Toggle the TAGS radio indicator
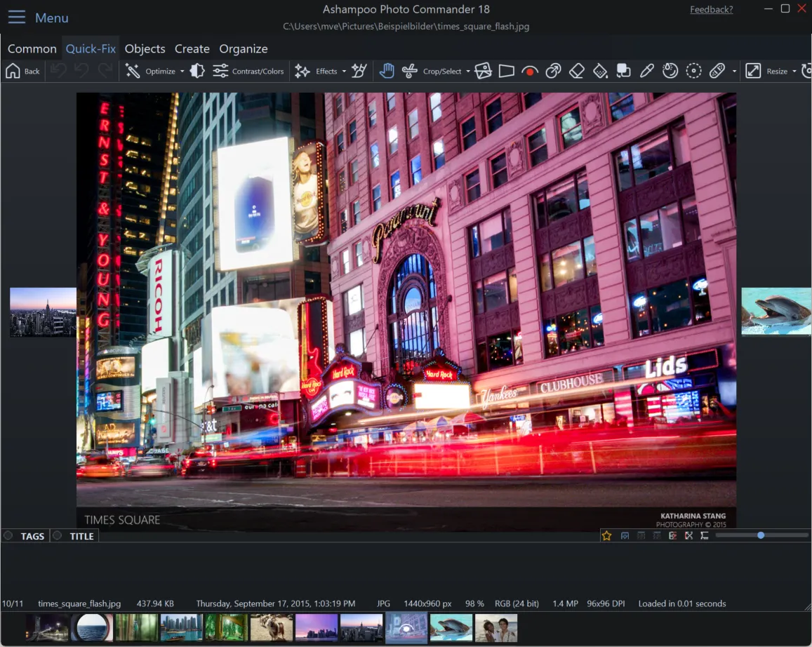812x647 pixels. 8,536
